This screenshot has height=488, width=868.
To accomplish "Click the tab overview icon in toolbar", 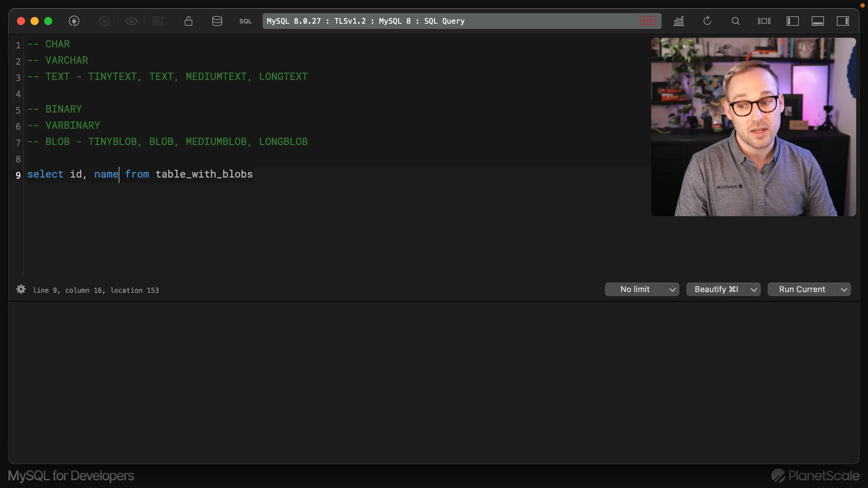I will pyautogui.click(x=764, y=21).
